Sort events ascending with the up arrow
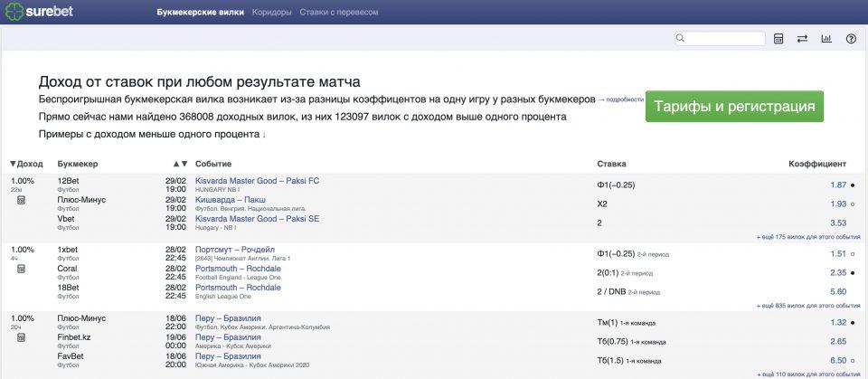This screenshot has width=868, height=379. 176,164
